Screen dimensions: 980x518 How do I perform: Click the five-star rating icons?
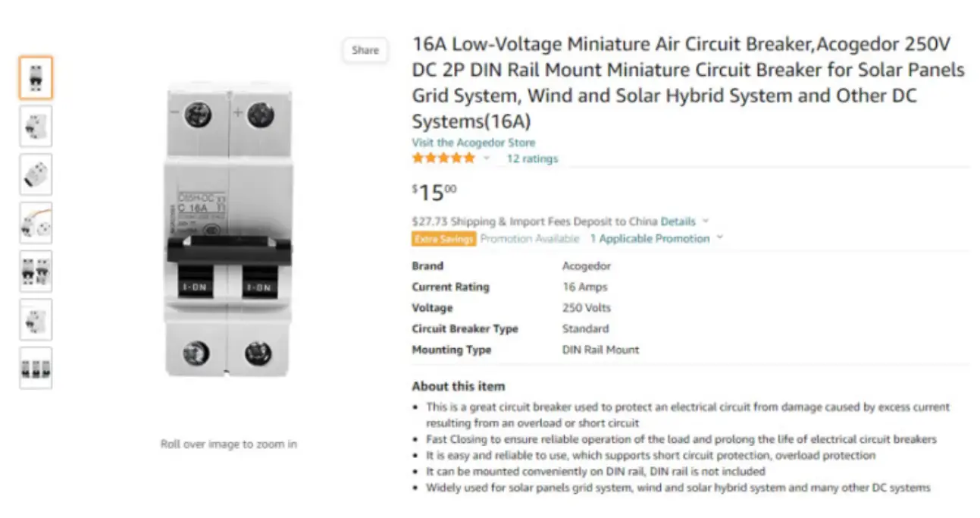point(443,158)
